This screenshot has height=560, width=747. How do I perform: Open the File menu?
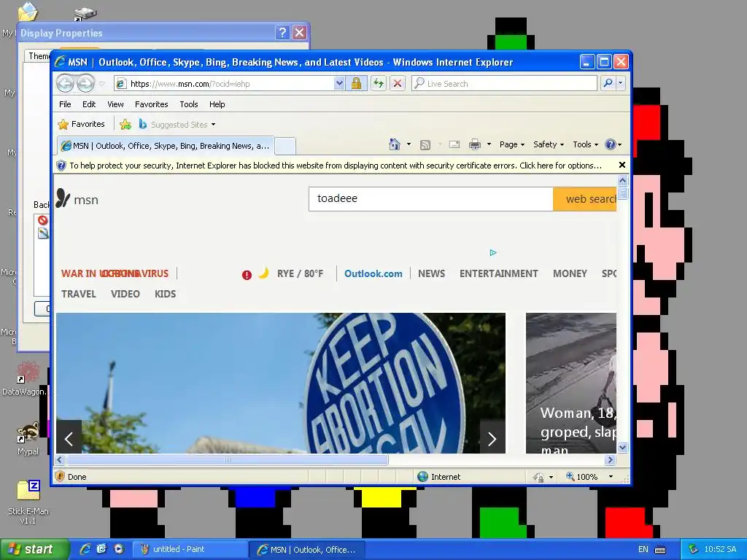click(65, 104)
